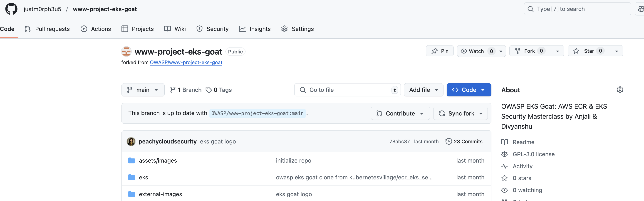
Task: View the 0 Tags list
Action: (219, 90)
